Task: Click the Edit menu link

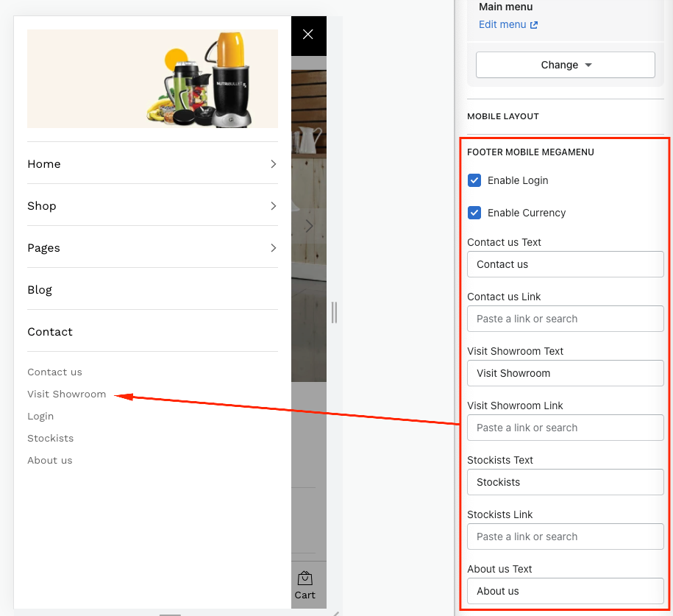Action: click(x=502, y=24)
